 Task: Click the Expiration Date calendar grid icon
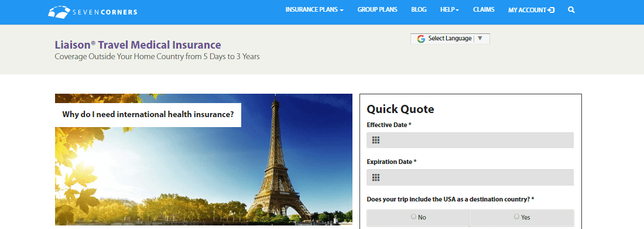tap(375, 177)
